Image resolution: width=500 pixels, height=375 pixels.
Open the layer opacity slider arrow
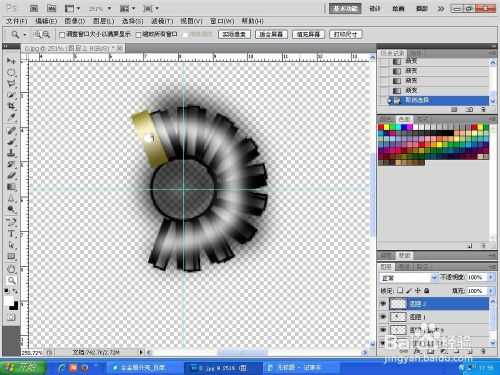click(x=490, y=277)
